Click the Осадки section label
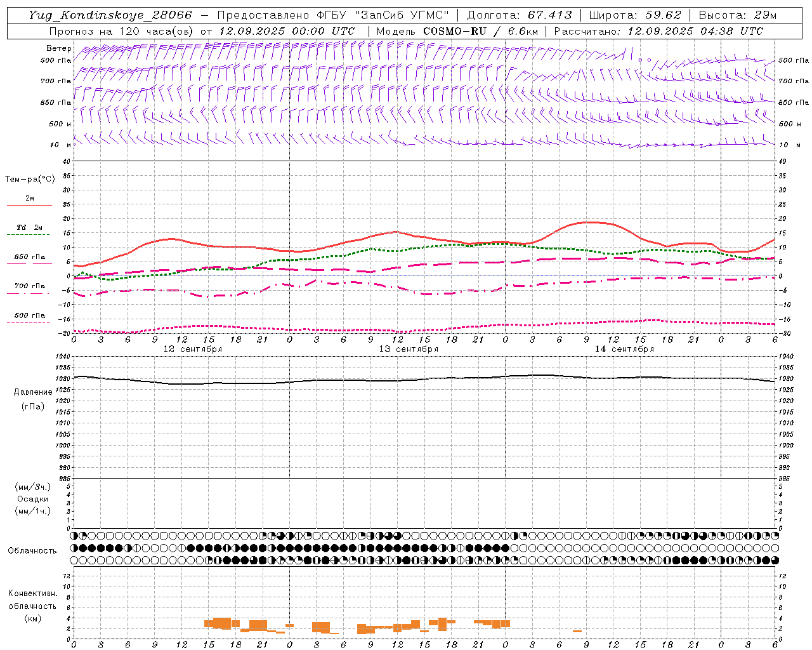The image size is (812, 650). [x=33, y=499]
